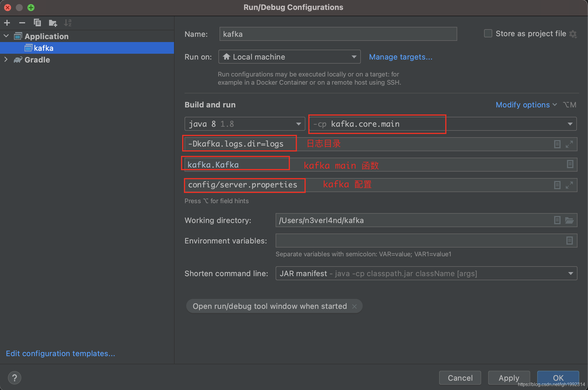The image size is (588, 390).
Task: Focus the config/server.properties arguments field
Action: point(381,185)
